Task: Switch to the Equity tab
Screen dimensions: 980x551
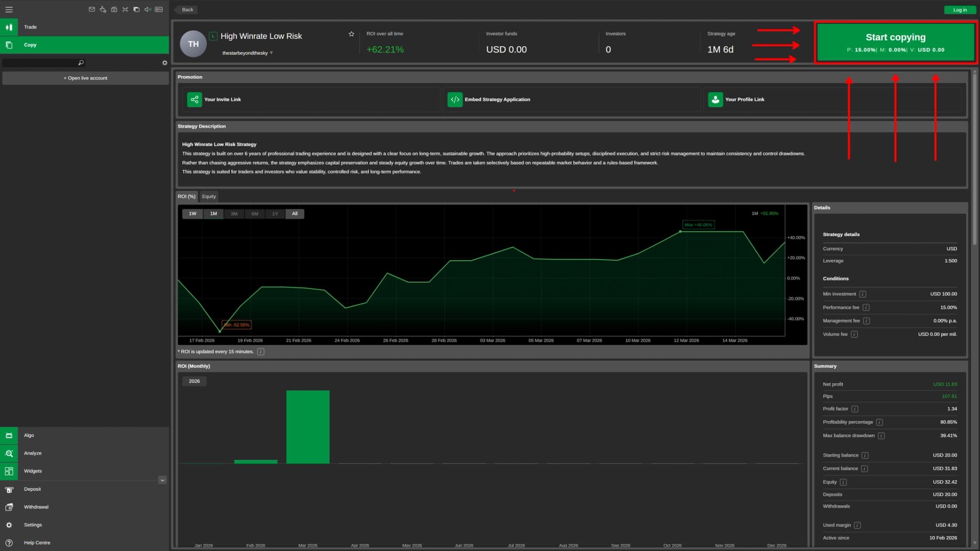Action: (209, 196)
